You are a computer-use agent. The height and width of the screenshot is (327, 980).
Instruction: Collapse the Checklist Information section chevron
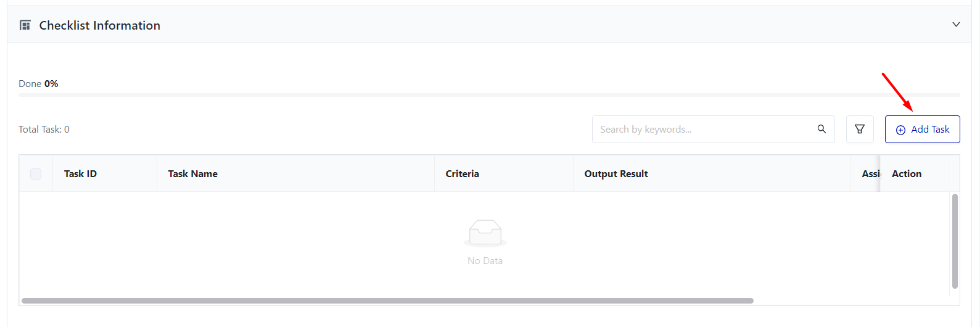click(x=956, y=25)
